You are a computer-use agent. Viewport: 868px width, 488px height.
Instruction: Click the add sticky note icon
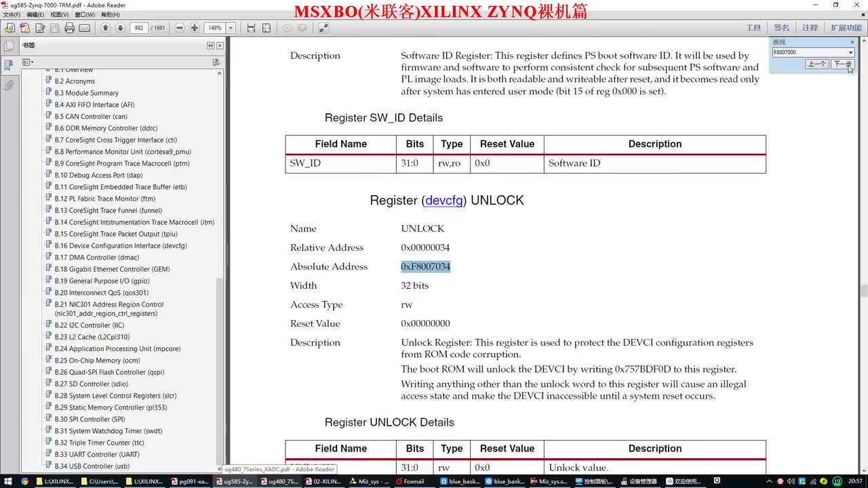(x=287, y=28)
